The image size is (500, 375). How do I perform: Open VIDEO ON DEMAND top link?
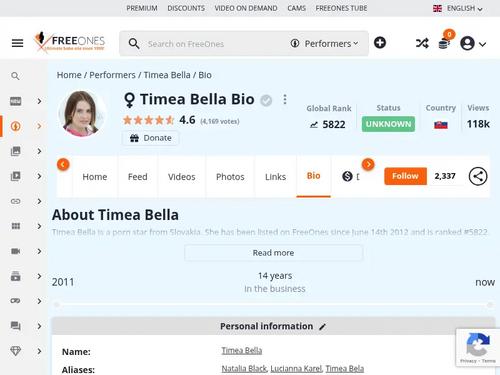pos(246,8)
